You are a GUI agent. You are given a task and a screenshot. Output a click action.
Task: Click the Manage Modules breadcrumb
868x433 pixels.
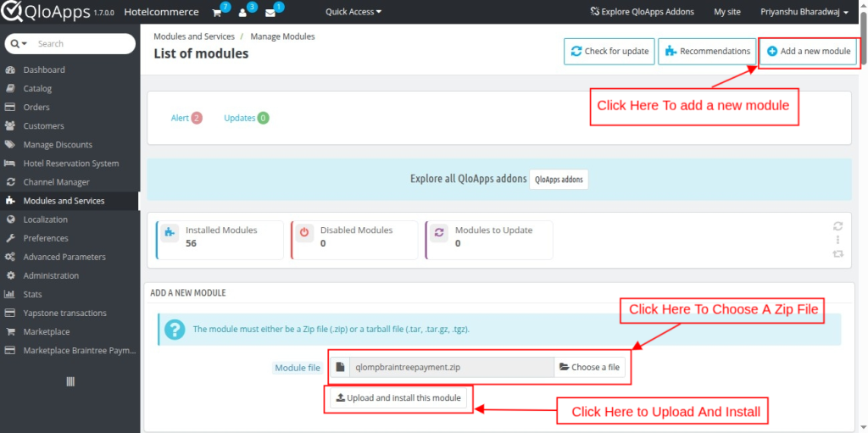(x=283, y=36)
